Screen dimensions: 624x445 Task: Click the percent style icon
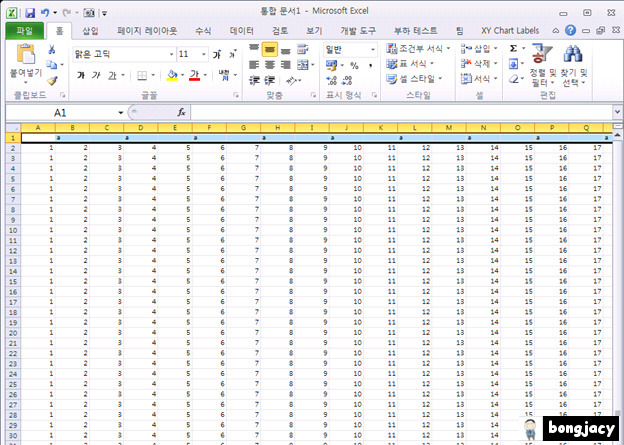(354, 65)
